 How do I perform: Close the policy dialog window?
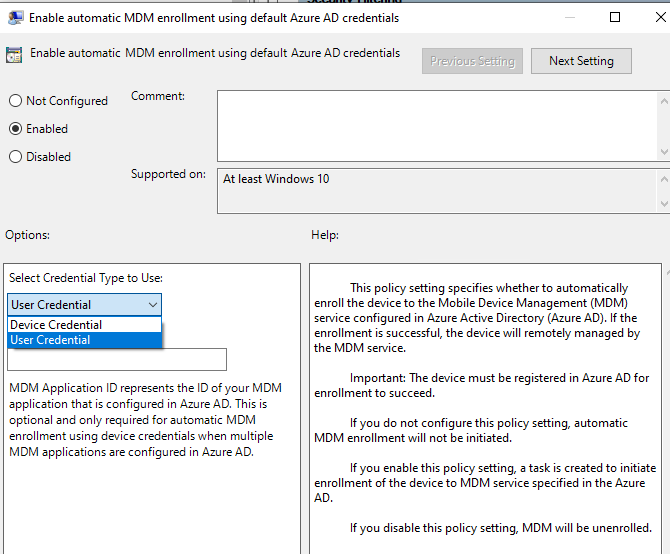(x=661, y=17)
